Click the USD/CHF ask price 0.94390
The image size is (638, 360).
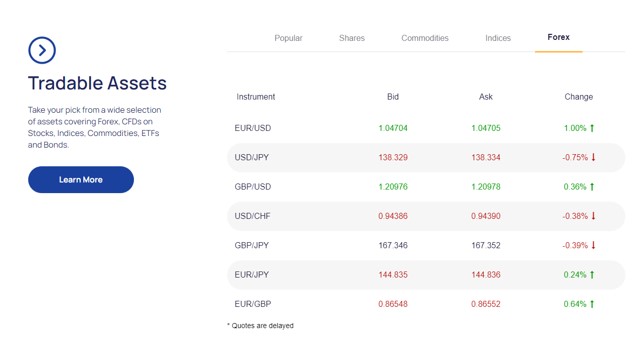click(x=486, y=216)
